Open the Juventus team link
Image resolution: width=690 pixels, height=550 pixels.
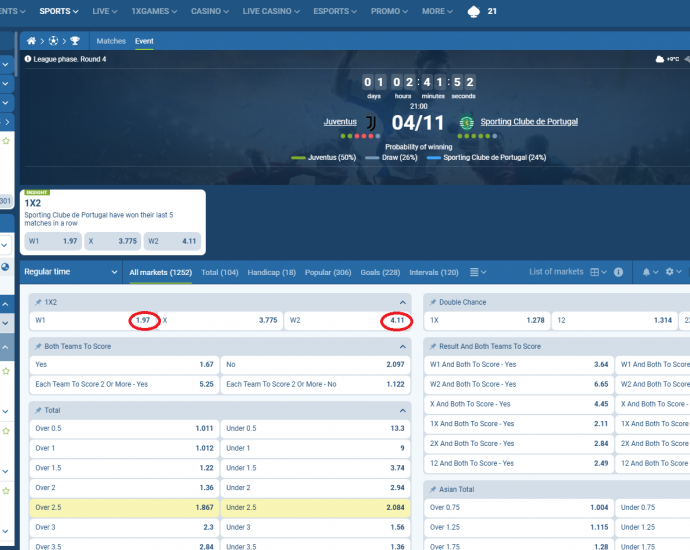340,122
